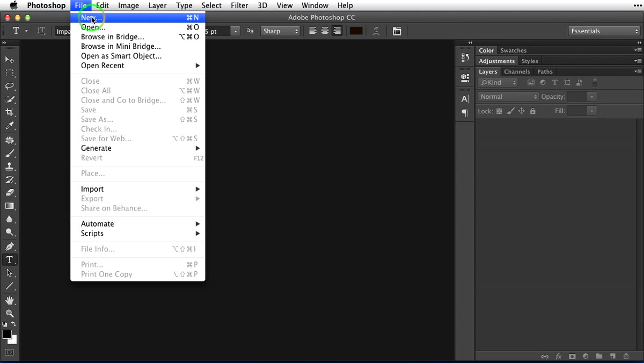Open the Fill dropdown arrow
The height and width of the screenshot is (363, 644).
coord(591,111)
